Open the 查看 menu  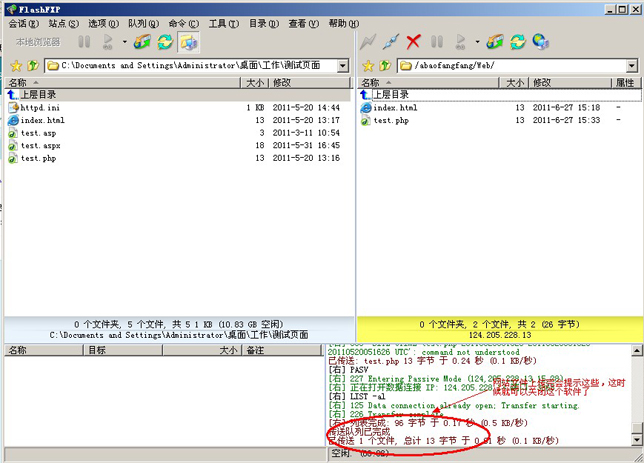click(x=304, y=24)
